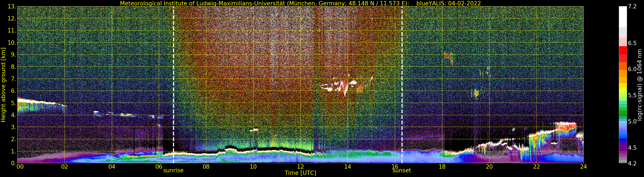Click colorbar tick value '7.2'
This screenshot has width=644, height=177.
632,6
